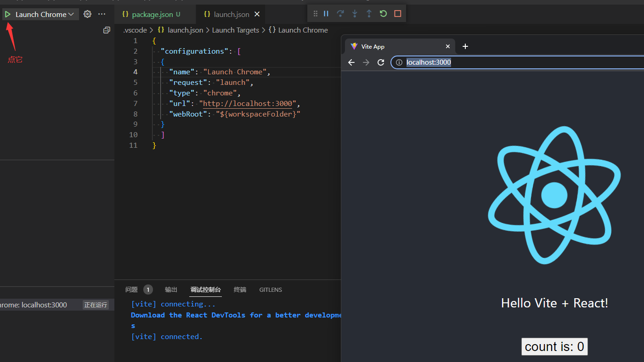Click the ${workspaceFolder} value on line 8
The width and height of the screenshot is (644, 362).
coord(258,114)
